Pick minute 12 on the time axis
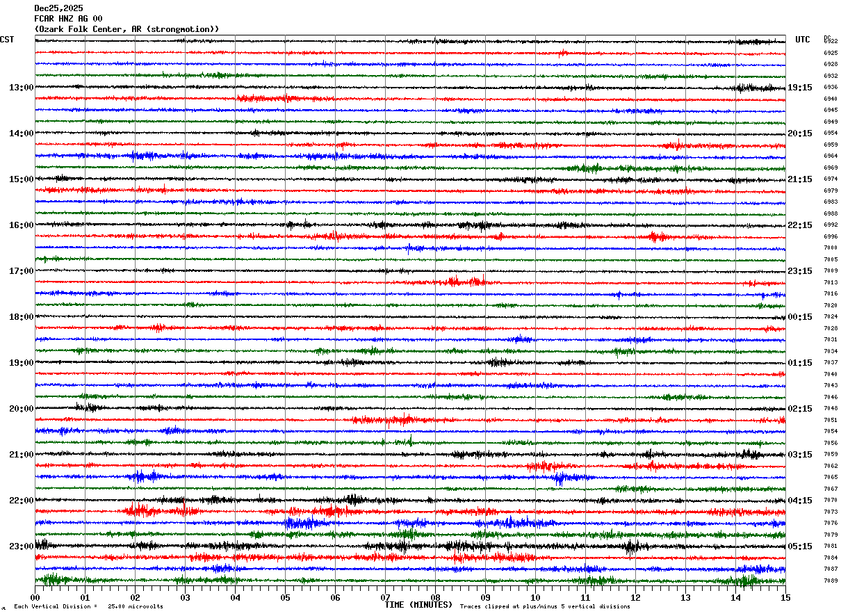 [x=635, y=597]
